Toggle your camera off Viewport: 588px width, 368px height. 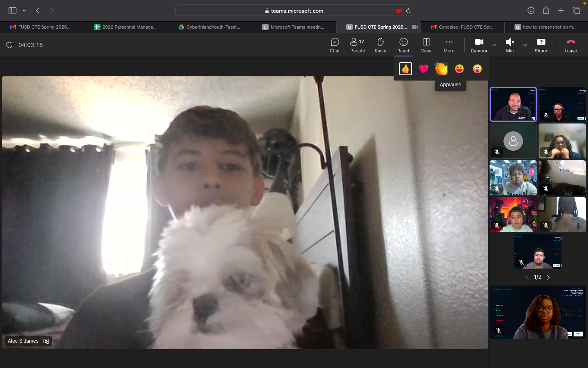point(479,45)
